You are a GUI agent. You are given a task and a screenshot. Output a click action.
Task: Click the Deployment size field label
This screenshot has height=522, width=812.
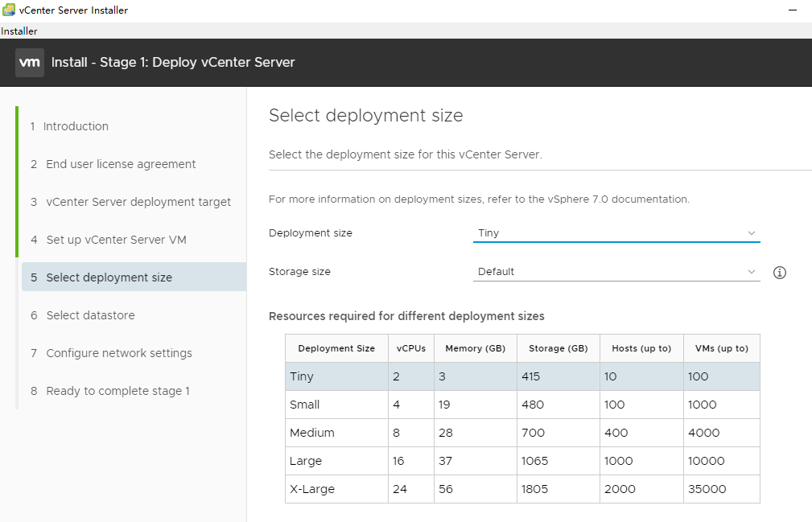(x=310, y=232)
